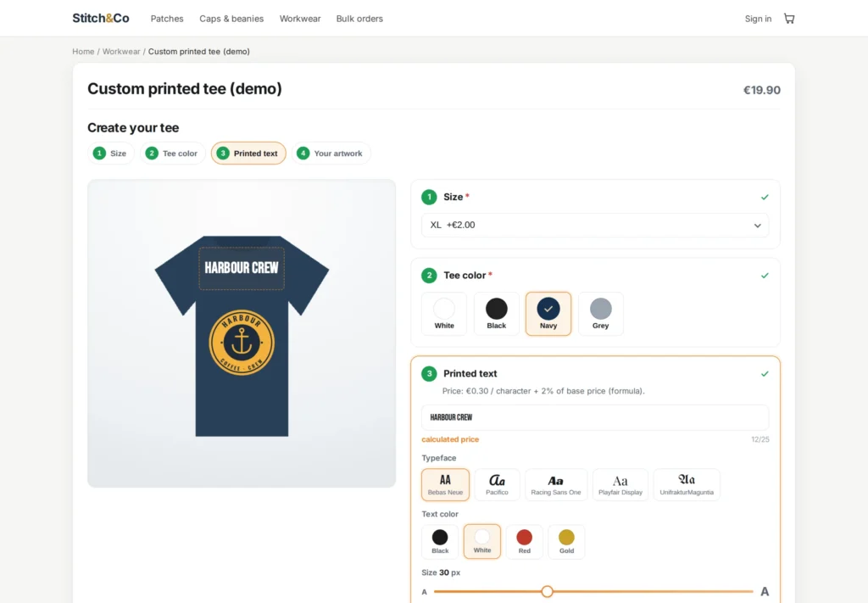This screenshot has width=868, height=603.
Task: Open Workwear breadcrumb link
Action: click(x=121, y=52)
